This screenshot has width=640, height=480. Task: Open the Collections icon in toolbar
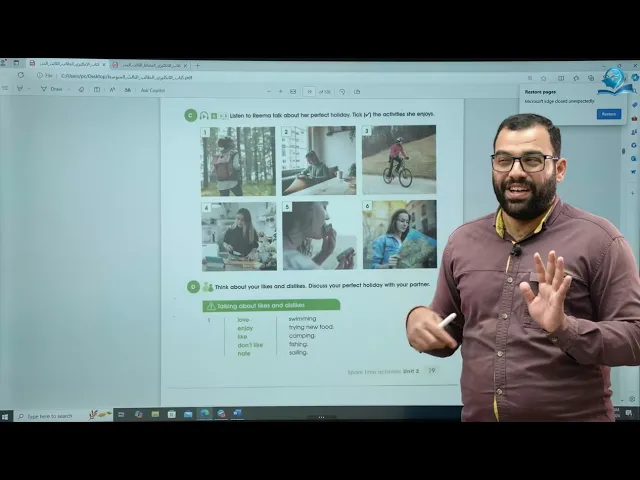(591, 78)
